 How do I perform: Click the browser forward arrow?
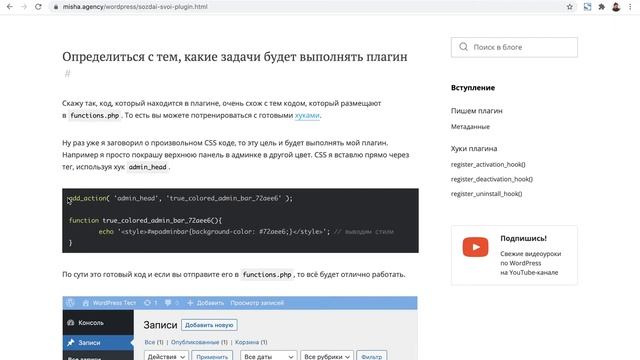click(x=24, y=7)
